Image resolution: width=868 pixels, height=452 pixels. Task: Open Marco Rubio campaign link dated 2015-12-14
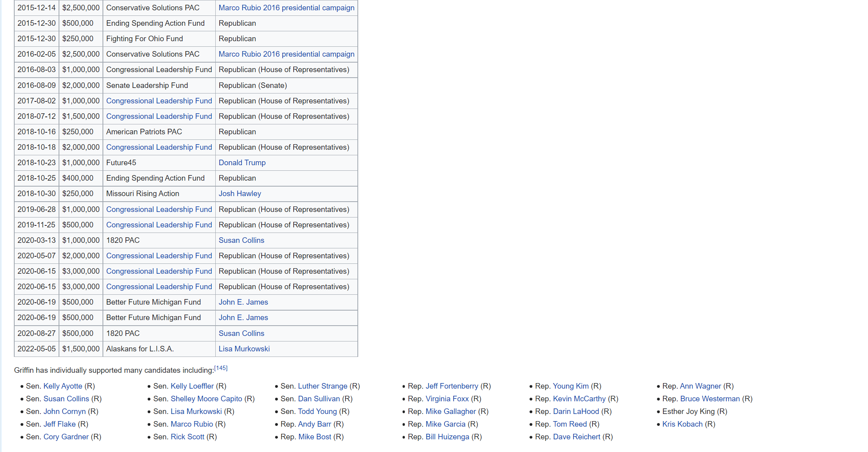coord(287,8)
